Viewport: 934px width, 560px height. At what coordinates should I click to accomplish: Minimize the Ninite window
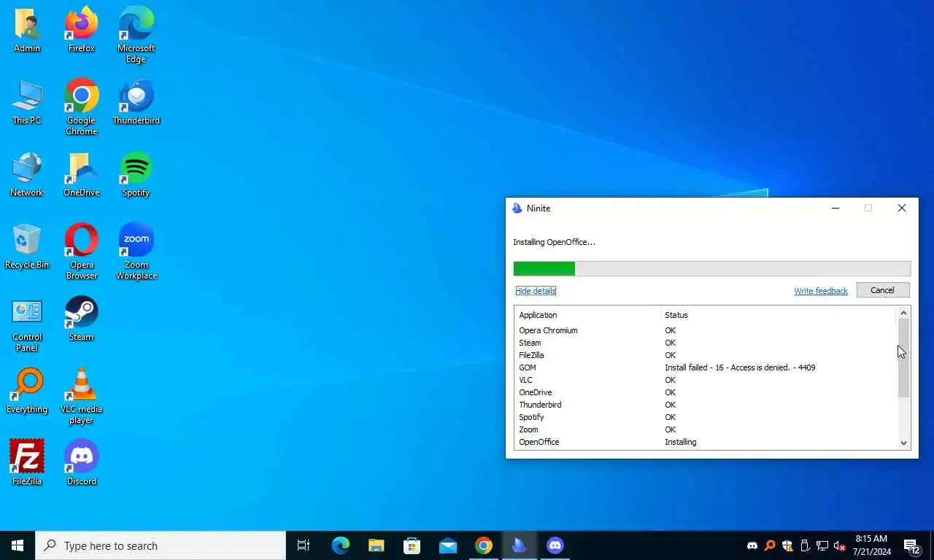point(835,208)
